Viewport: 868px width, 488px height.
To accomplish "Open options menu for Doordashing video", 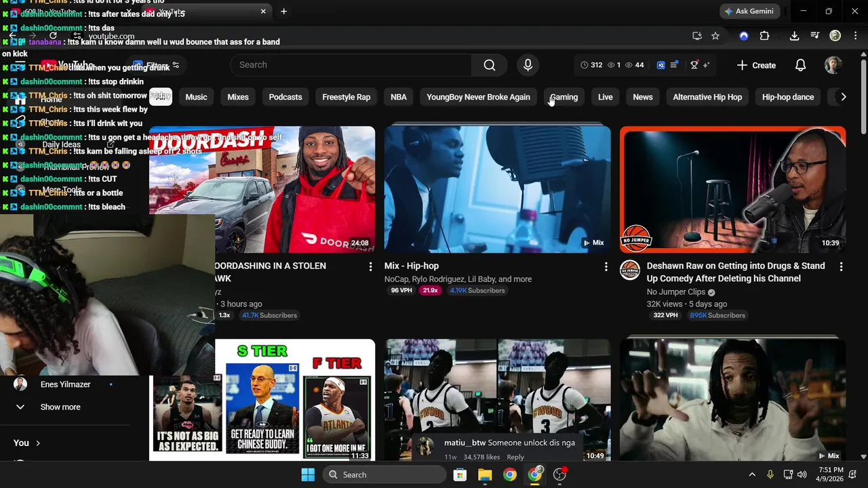I will click(370, 267).
